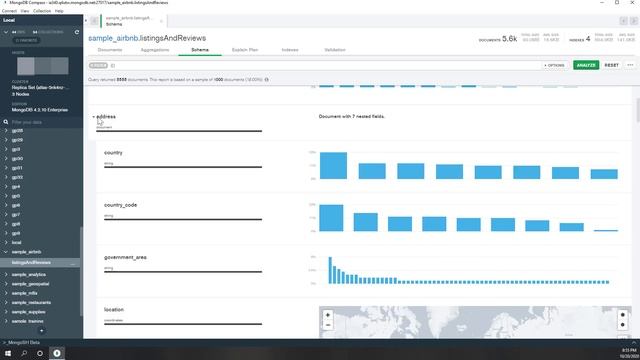The image size is (640, 360).
Task: Collapse the sample_airbnb database
Action: click(x=6, y=252)
